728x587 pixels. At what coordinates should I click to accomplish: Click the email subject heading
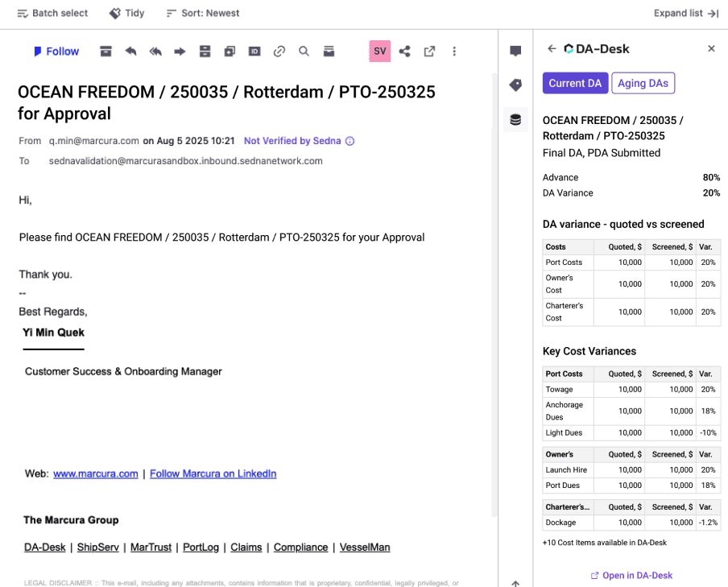(226, 102)
